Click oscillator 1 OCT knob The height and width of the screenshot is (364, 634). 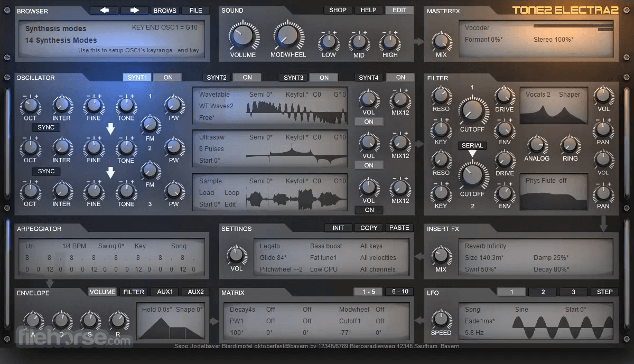pyautogui.click(x=30, y=105)
